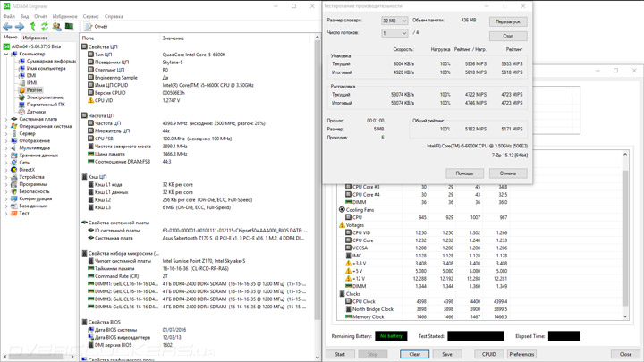Expand the Системная плата tree node

6,119
